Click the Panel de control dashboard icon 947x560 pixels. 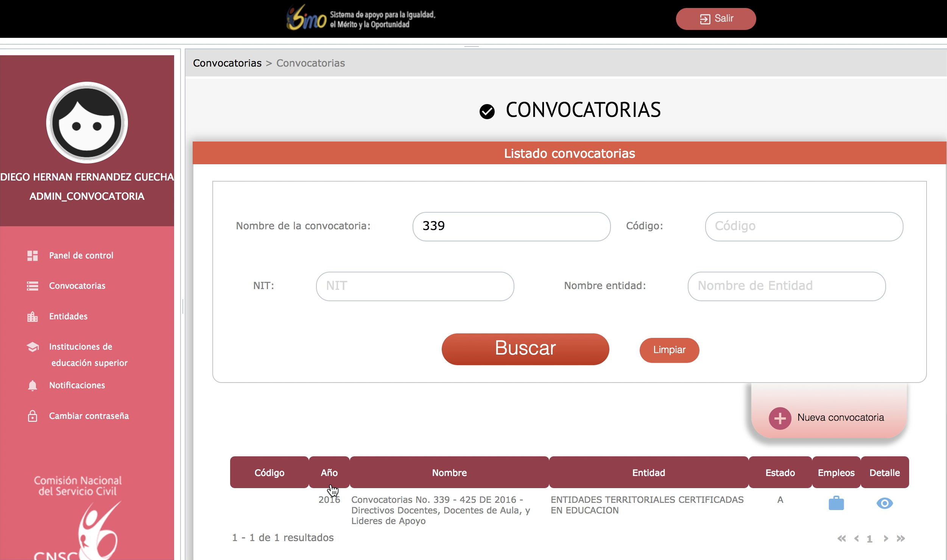tap(33, 256)
